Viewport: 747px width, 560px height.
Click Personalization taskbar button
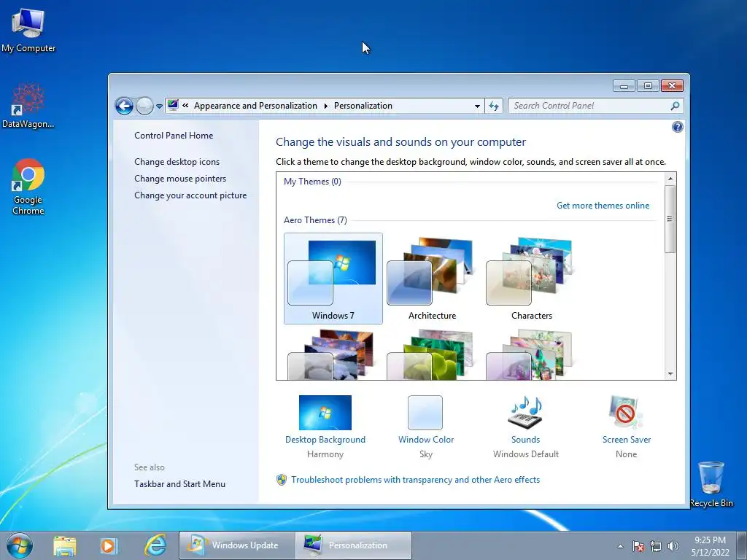coord(353,545)
